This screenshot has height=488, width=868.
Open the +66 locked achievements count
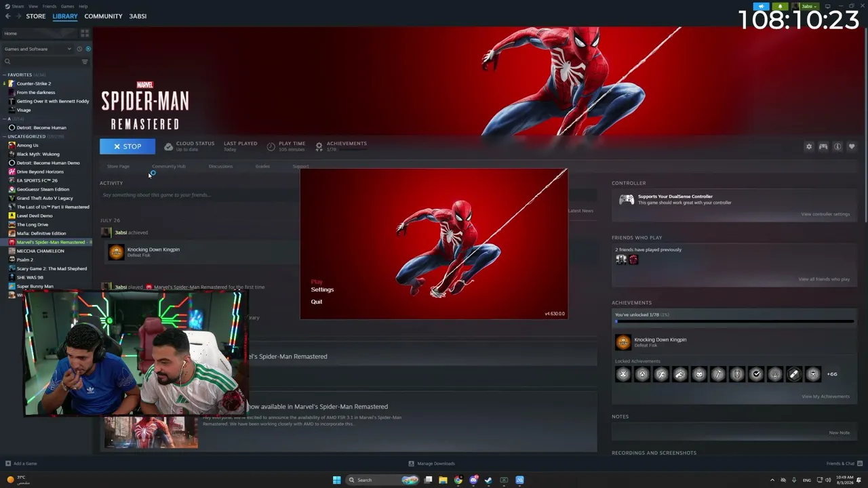tap(832, 374)
